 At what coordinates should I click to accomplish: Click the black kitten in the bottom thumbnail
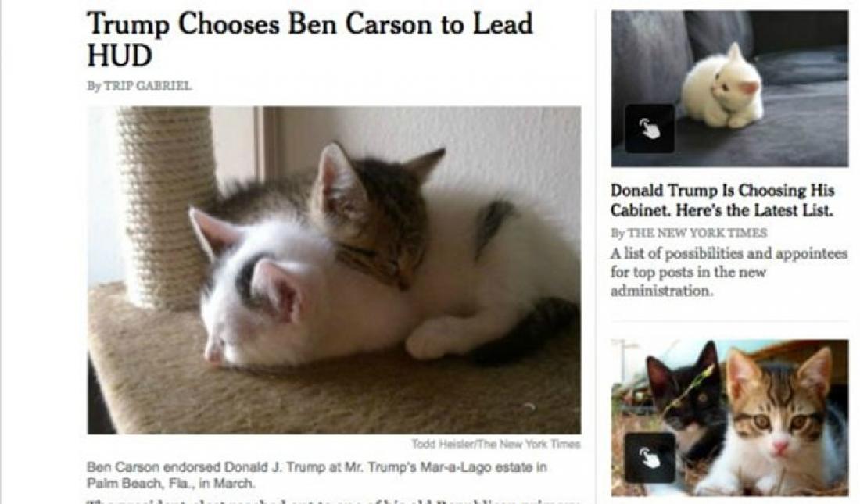tap(686, 400)
